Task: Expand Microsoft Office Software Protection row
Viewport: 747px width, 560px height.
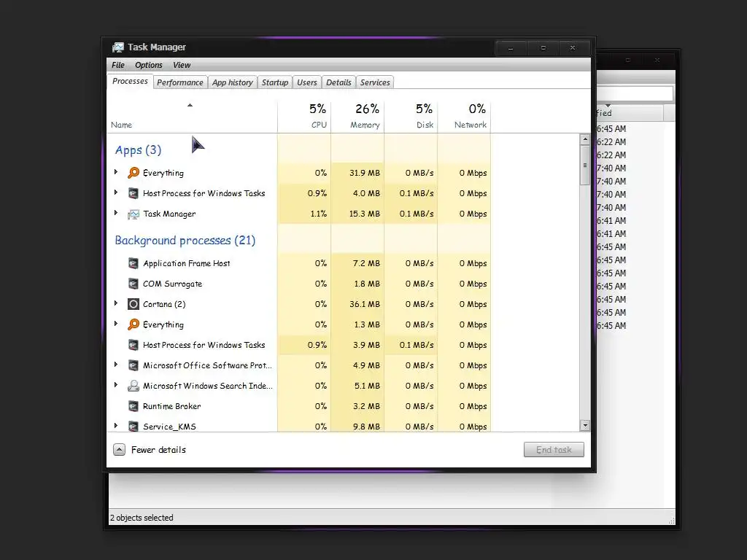Action: coord(116,365)
